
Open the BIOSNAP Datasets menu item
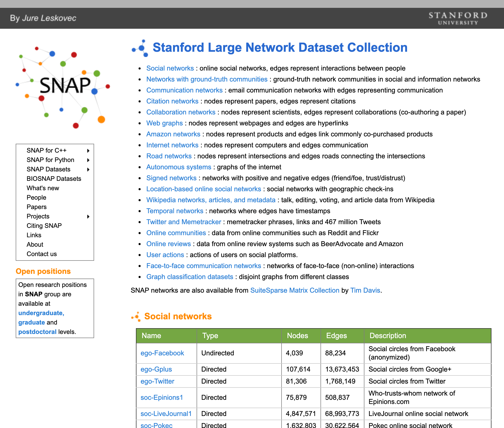[54, 179]
